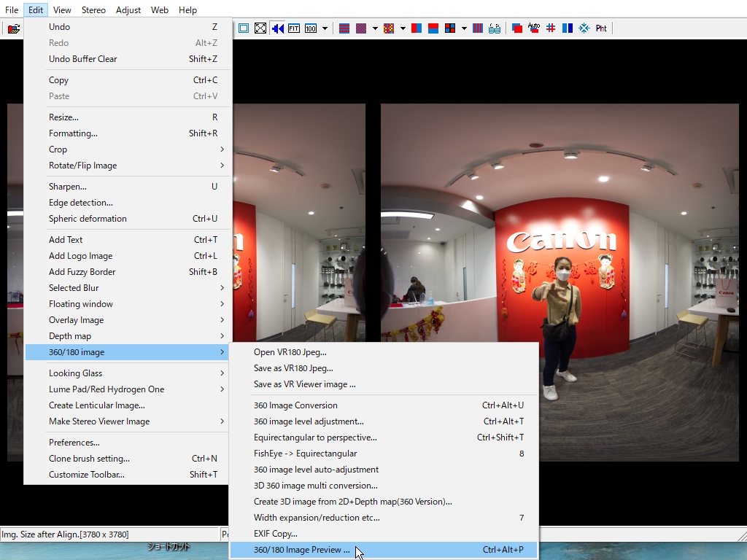
Task: Open the File menu
Action: point(12,10)
